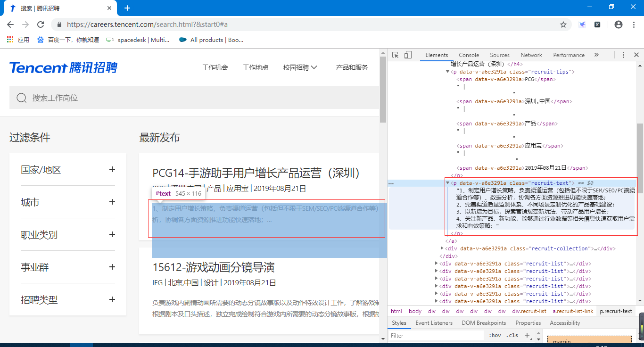Click the Tencent 腾讯招聘 logo
This screenshot has width=644, height=347.
pyautogui.click(x=63, y=67)
